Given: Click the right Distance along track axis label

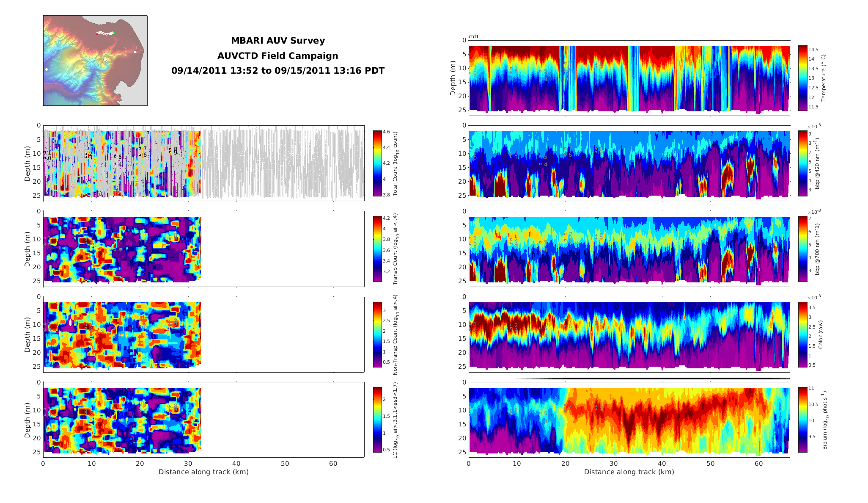Looking at the screenshot, I should pos(629,472).
